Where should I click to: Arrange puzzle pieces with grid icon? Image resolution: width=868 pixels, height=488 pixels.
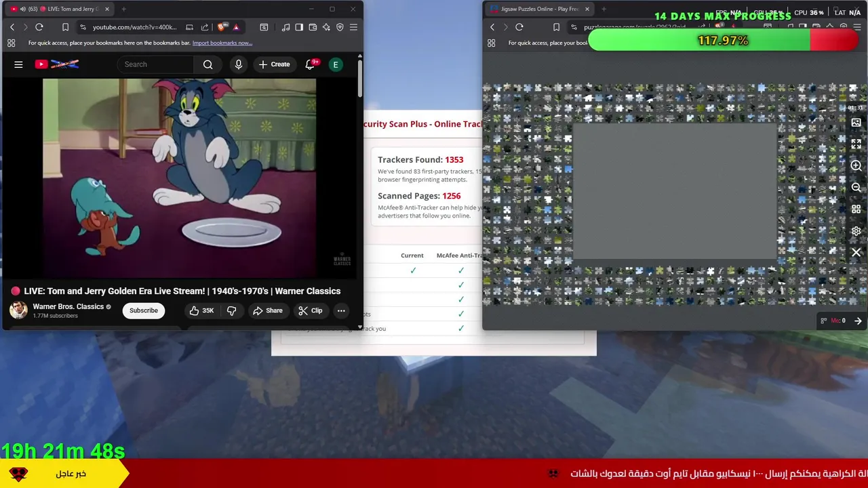point(856,209)
